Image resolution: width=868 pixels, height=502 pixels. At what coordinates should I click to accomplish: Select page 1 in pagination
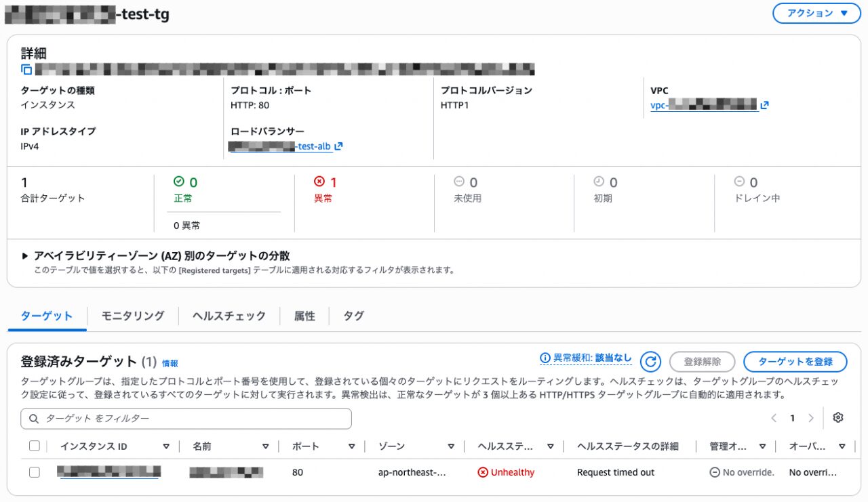coord(792,418)
